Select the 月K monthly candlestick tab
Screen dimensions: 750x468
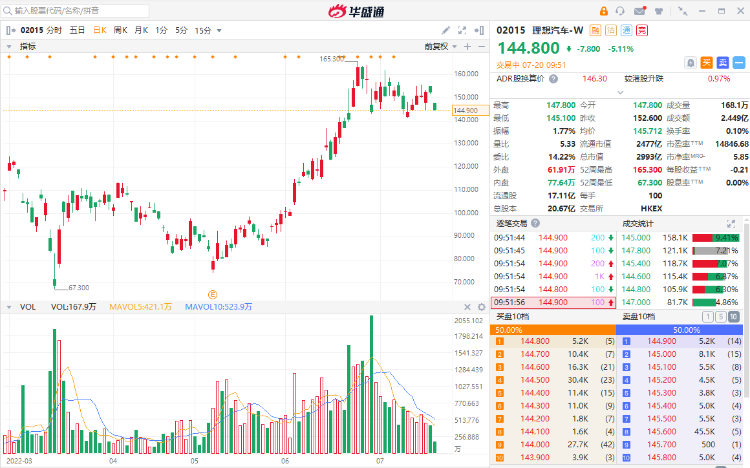141,30
